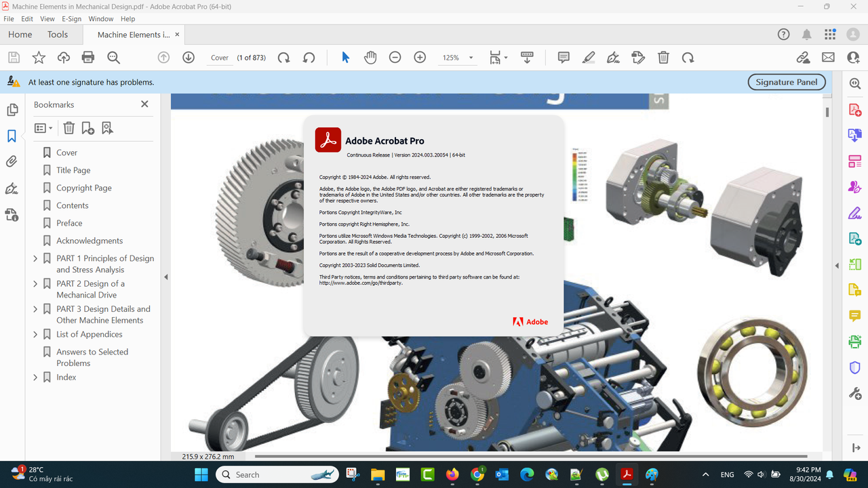Screen dimensions: 868x488
Task: Click the undo rotate icon in toolbar
Action: (x=688, y=58)
